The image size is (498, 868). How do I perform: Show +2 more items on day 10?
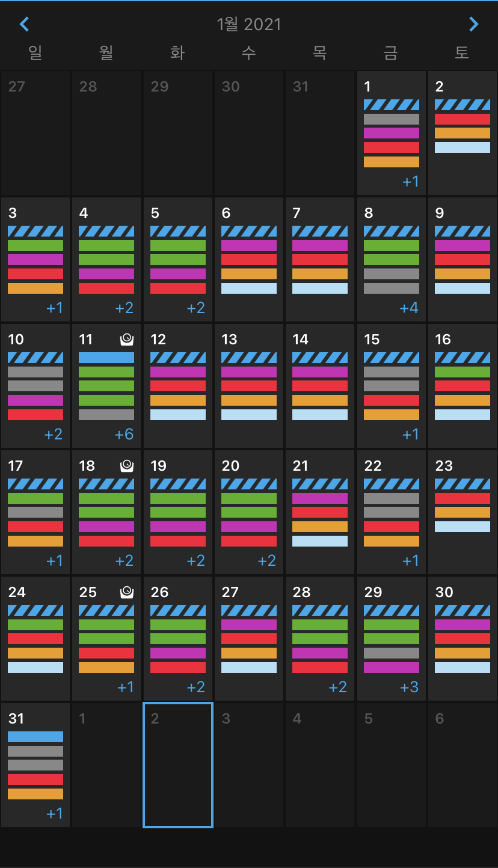54,435
